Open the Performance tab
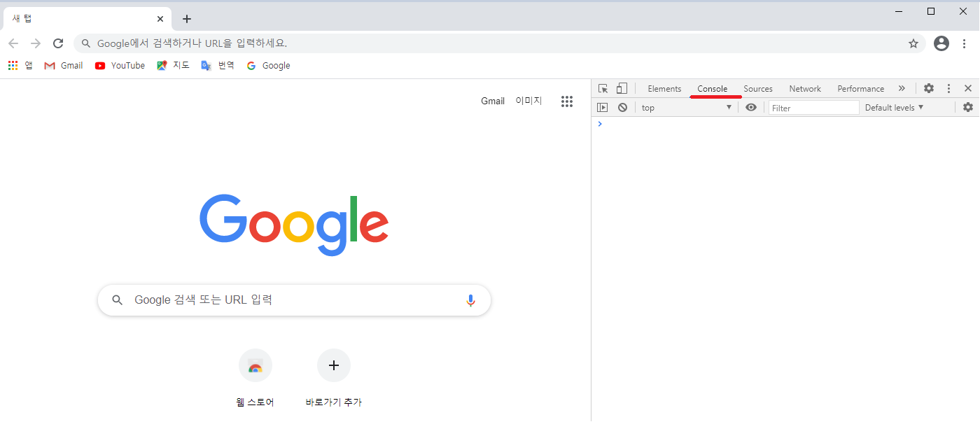Image resolution: width=980 pixels, height=422 pixels. 860,89
